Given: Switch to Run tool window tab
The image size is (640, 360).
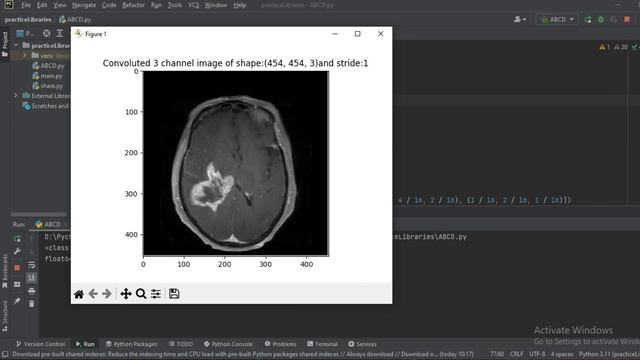Looking at the screenshot, I should (85, 344).
